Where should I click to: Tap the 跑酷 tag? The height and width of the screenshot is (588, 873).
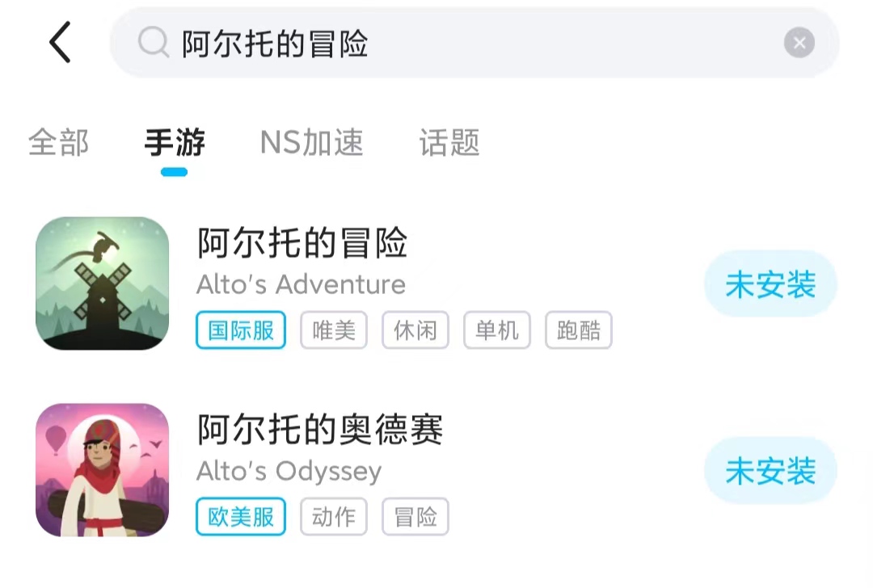pyautogui.click(x=579, y=330)
